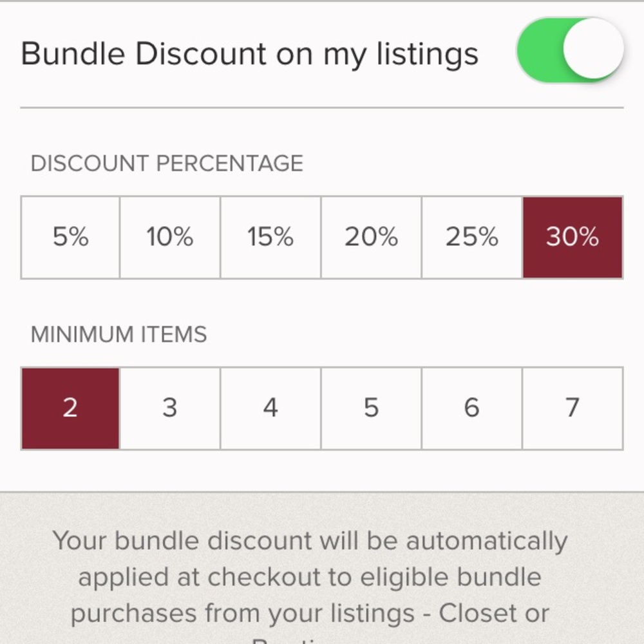Image resolution: width=644 pixels, height=644 pixels.
Task: Pick 7 as the minimum items
Action: (572, 408)
